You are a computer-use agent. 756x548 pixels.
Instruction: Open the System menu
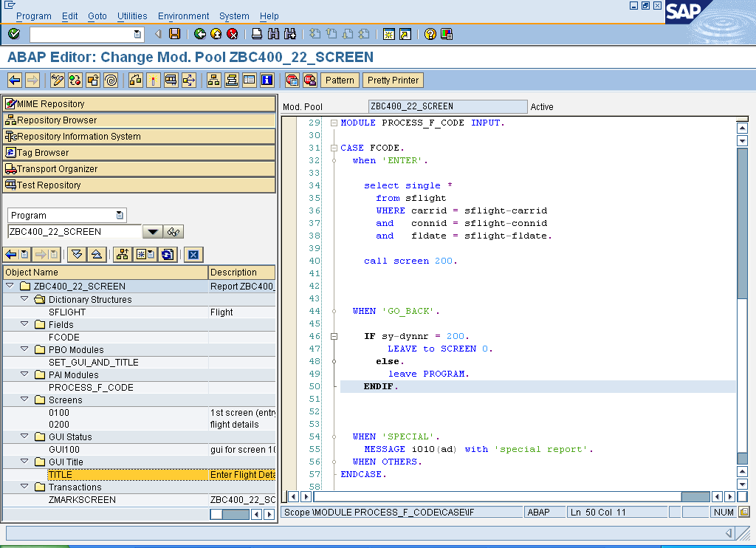(234, 16)
